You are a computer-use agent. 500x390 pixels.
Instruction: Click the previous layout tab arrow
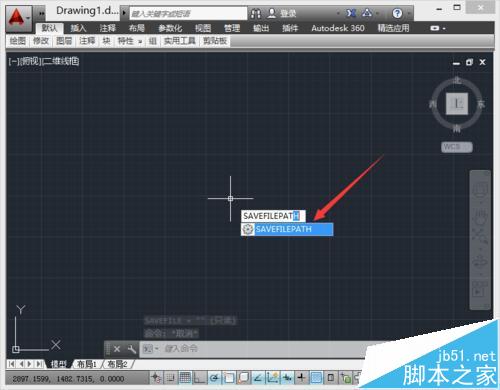21,364
